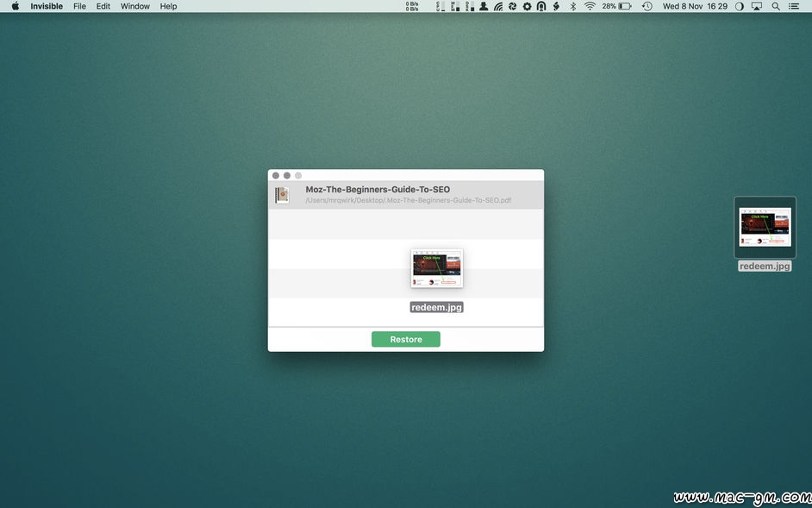Click the memory meter in the menu bar

tap(454, 6)
